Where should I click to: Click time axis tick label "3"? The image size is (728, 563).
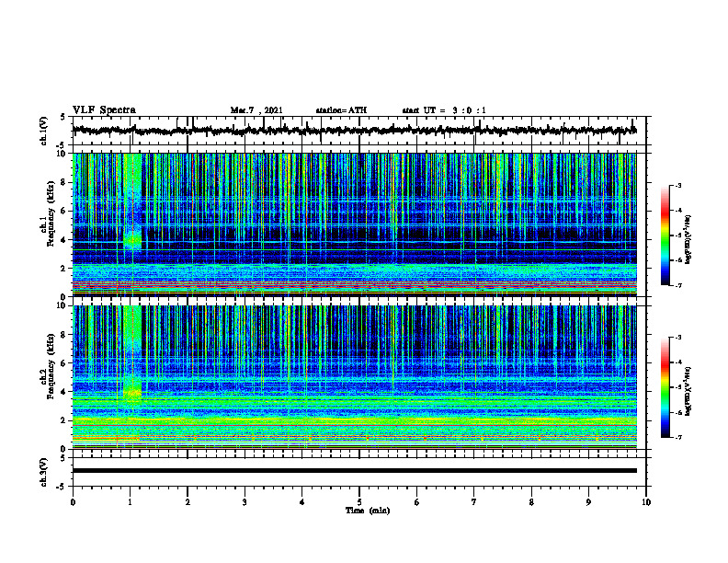(x=245, y=502)
